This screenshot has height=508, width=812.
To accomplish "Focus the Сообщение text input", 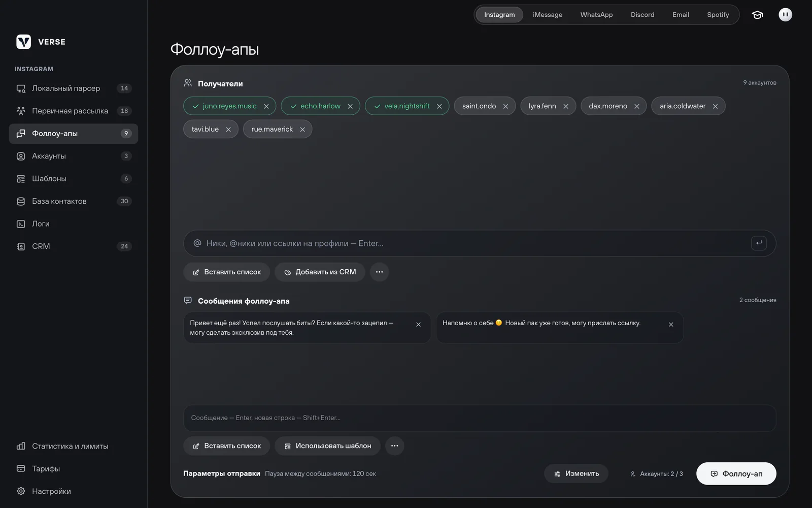I will 480,418.
